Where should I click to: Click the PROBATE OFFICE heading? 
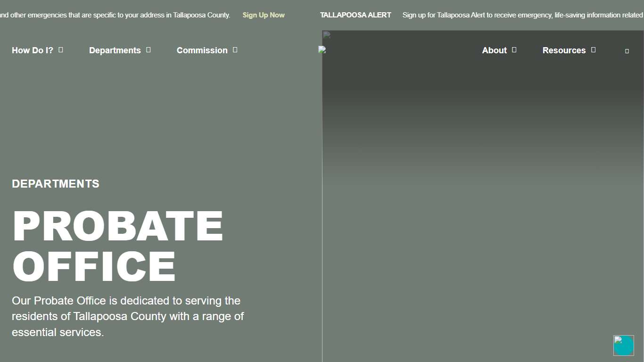(118, 246)
